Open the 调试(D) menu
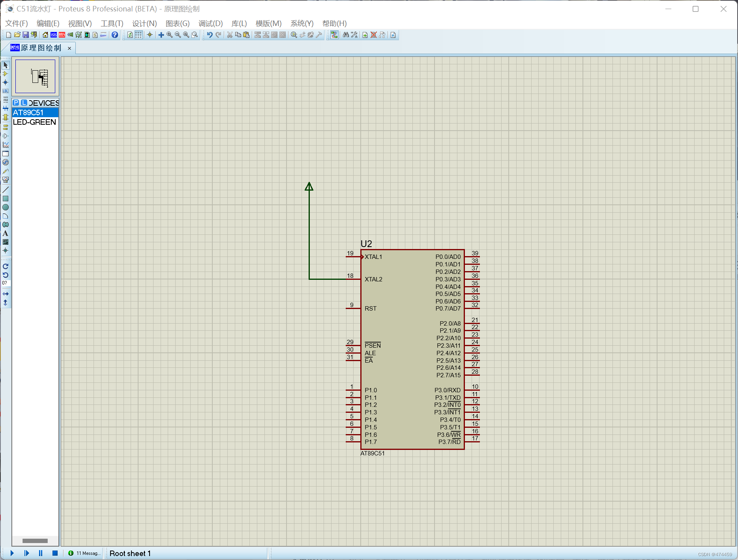 [210, 23]
